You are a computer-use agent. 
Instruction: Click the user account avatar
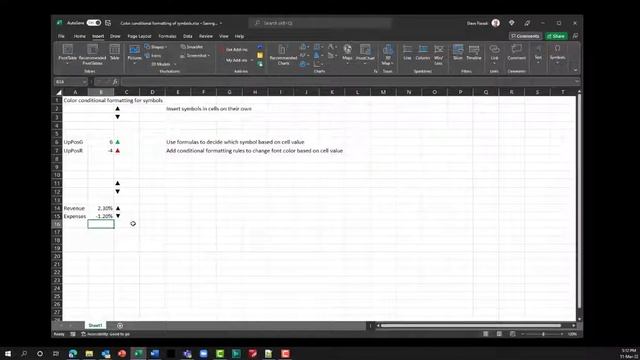(x=496, y=23)
